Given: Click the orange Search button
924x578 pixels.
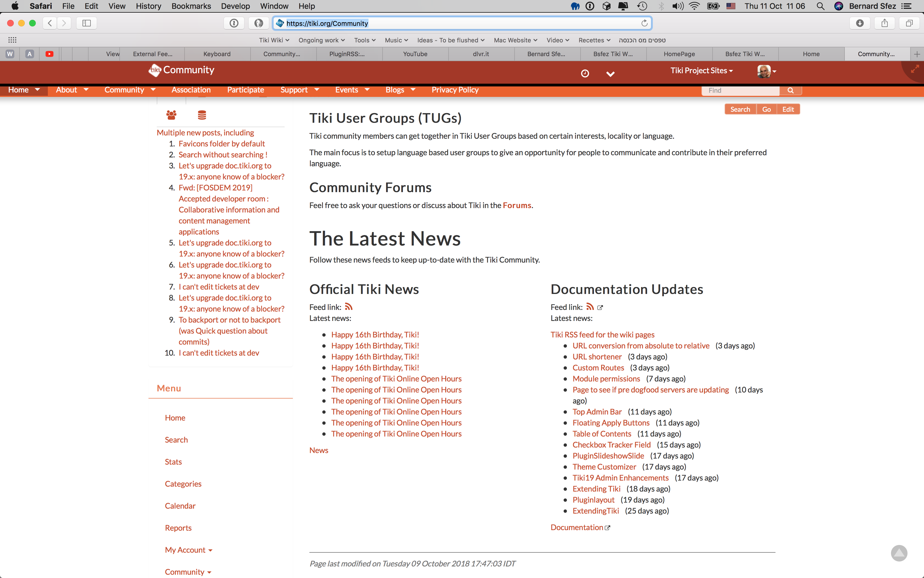Looking at the screenshot, I should pos(740,109).
